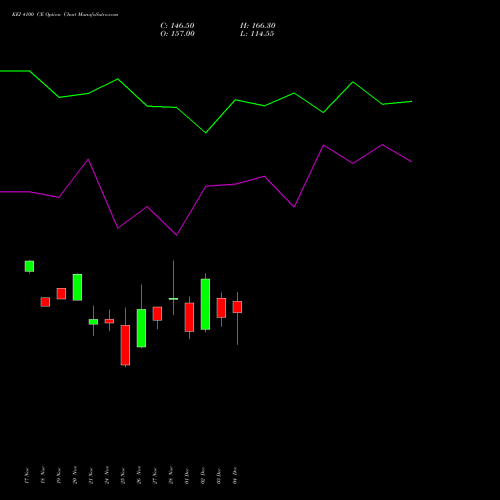The width and height of the screenshot is (500, 500).
Task: Click the 26 Nov date label
Action: 139,475
